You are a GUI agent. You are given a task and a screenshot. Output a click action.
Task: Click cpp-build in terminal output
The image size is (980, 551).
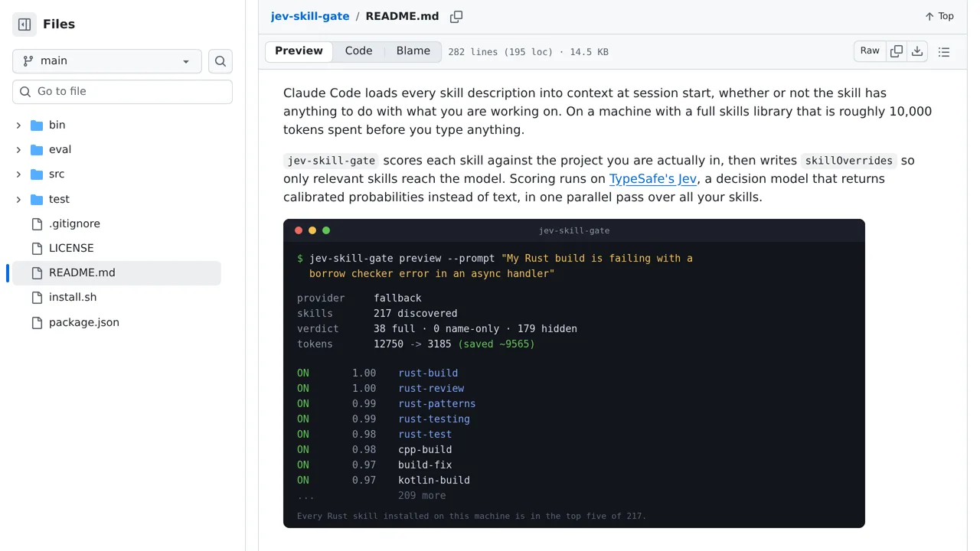coord(425,449)
